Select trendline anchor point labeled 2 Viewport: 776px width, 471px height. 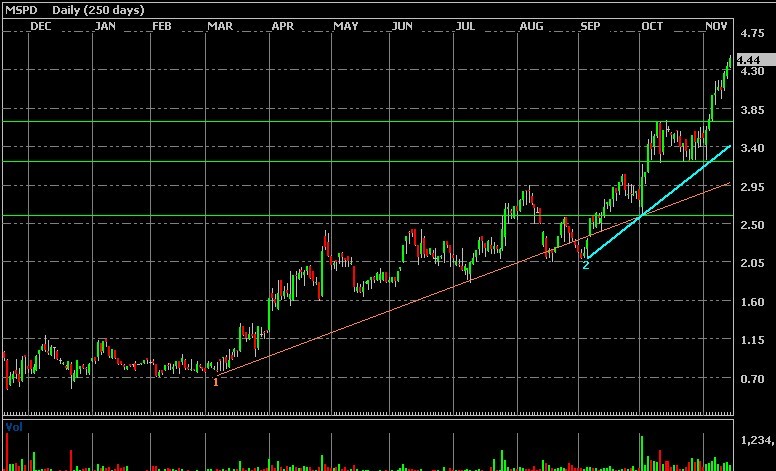[585, 265]
